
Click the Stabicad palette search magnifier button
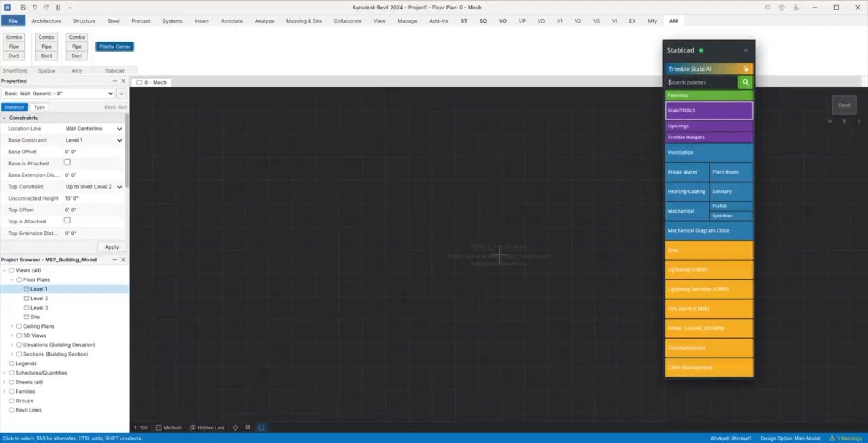(x=745, y=82)
